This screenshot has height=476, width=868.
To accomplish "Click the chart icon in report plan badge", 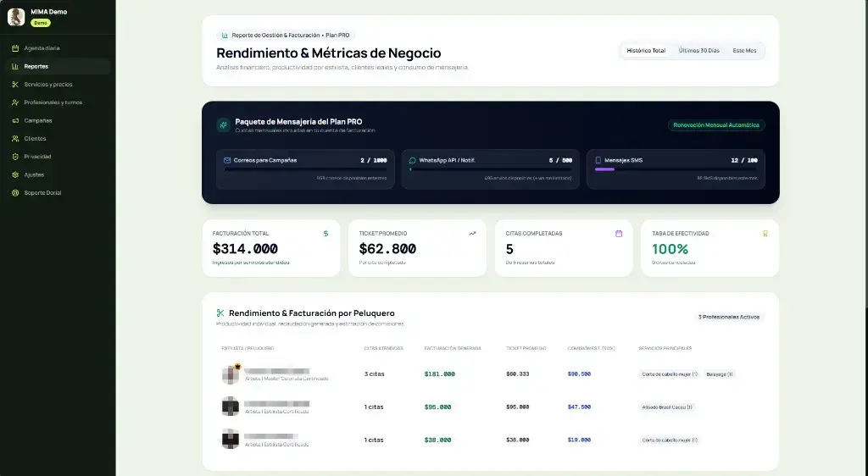I will tap(225, 36).
